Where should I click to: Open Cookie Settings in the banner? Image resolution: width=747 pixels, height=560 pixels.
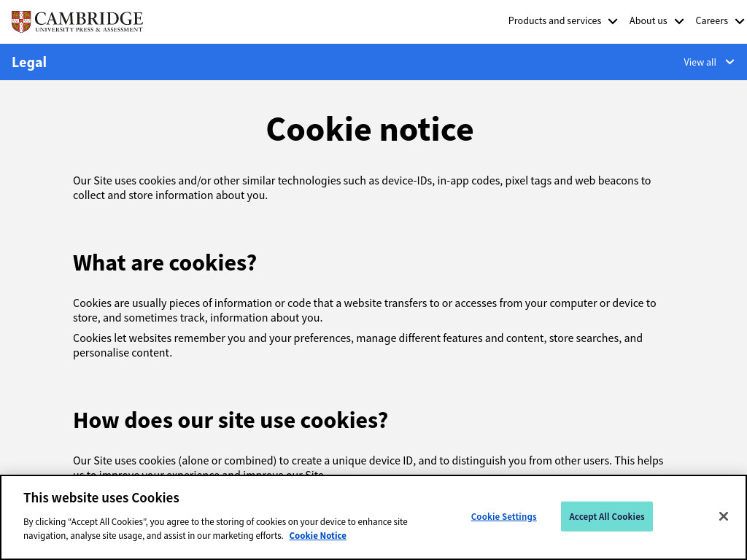[x=503, y=517]
